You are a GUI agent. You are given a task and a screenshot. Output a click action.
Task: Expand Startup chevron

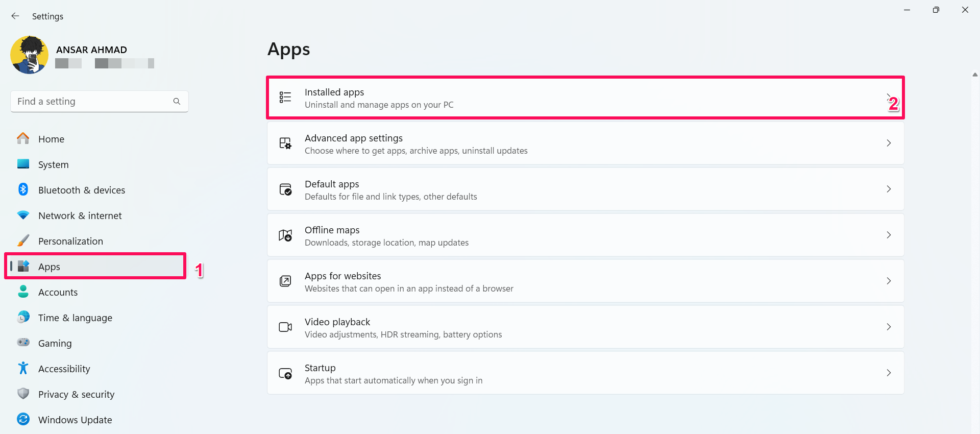pos(889,373)
